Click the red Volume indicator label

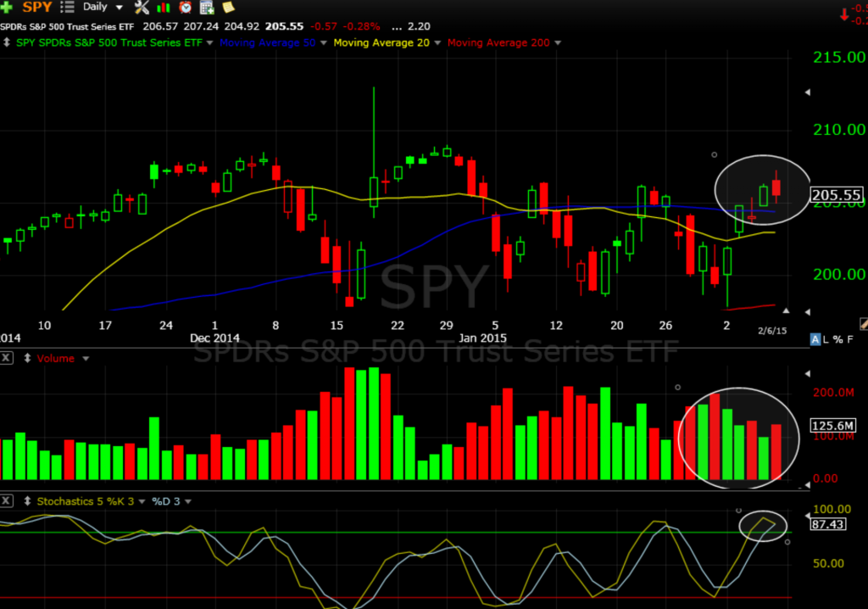(55, 359)
